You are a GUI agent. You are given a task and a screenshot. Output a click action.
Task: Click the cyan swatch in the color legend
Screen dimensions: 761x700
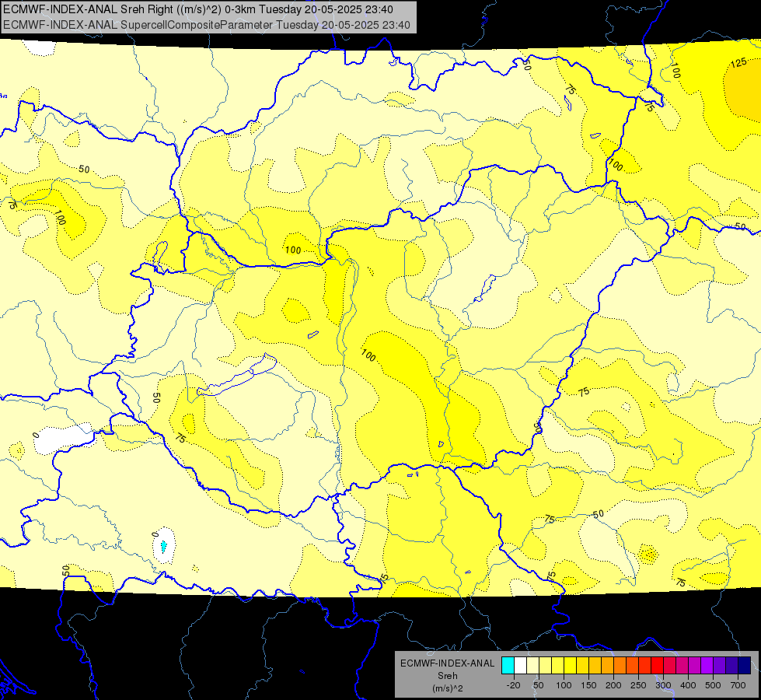pos(508,665)
